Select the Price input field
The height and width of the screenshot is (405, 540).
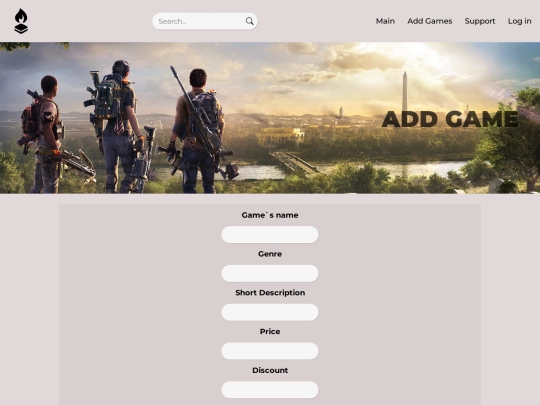270,351
